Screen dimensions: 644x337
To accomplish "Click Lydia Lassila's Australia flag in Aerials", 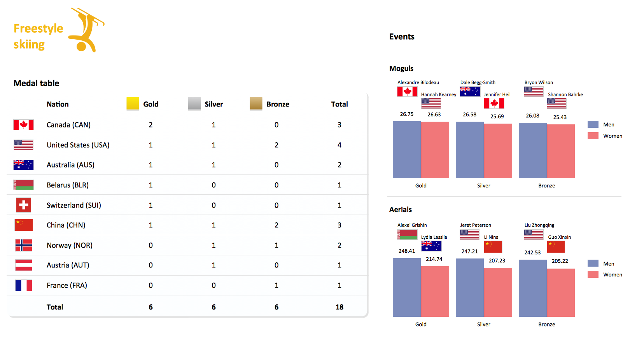I will click(x=431, y=246).
